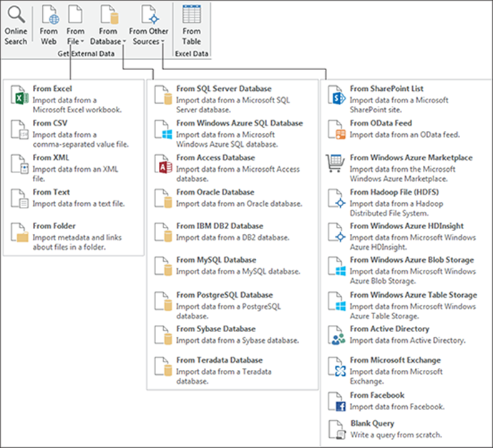Image resolution: width=493 pixels, height=448 pixels.
Task: Select From Windows Azure Table Storage
Action: pyautogui.click(x=406, y=306)
